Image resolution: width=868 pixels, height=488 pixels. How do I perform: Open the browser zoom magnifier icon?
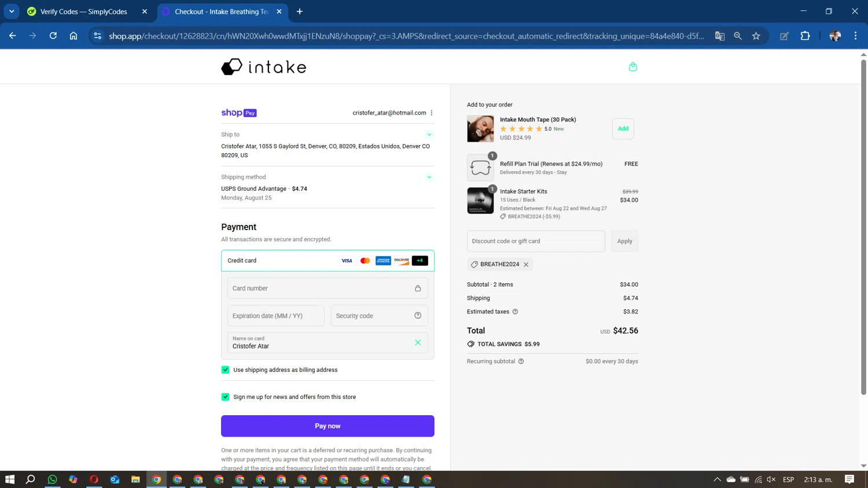click(x=738, y=36)
